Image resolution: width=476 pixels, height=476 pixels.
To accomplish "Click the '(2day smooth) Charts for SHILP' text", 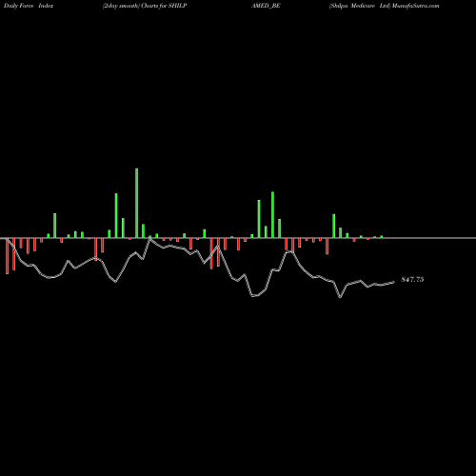I will (145, 6).
